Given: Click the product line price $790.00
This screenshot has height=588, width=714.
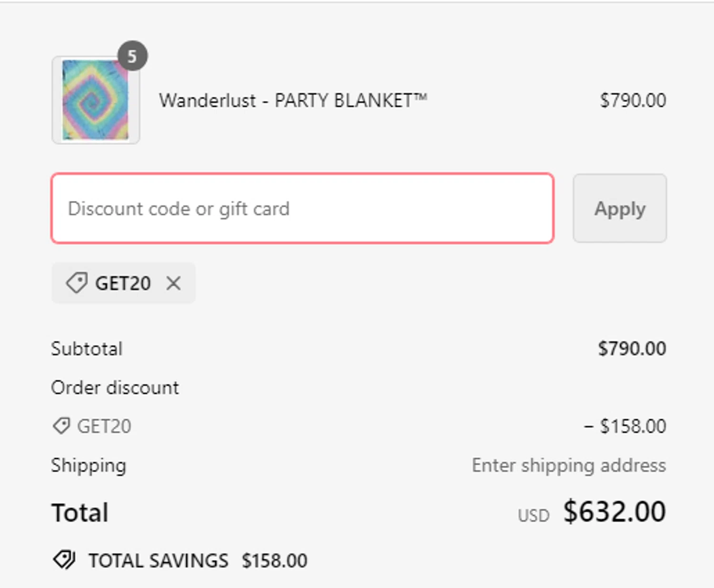Looking at the screenshot, I should [x=633, y=100].
